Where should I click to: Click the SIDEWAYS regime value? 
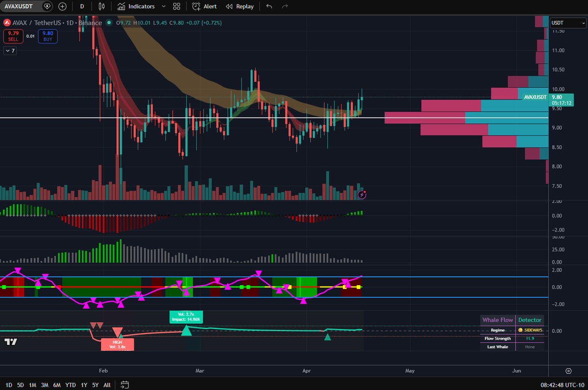tap(530, 330)
